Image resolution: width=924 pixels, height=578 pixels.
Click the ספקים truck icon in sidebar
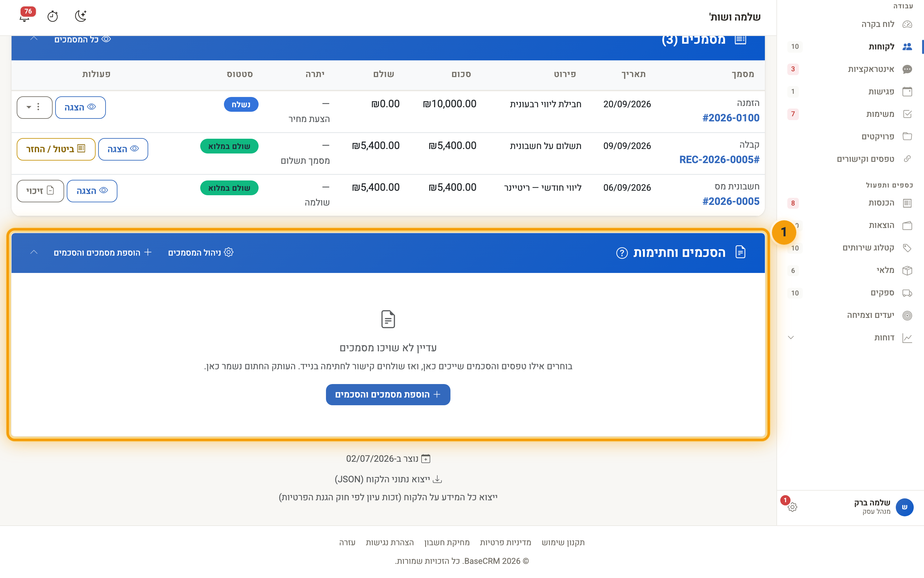[907, 293]
